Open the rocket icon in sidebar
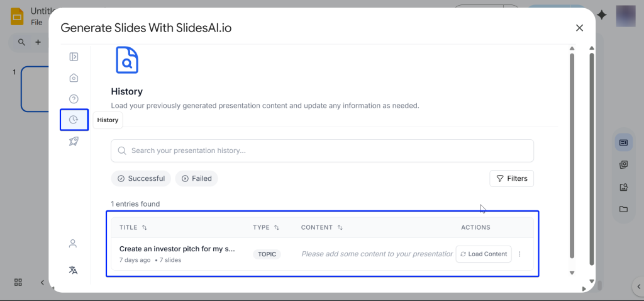 pyautogui.click(x=74, y=142)
